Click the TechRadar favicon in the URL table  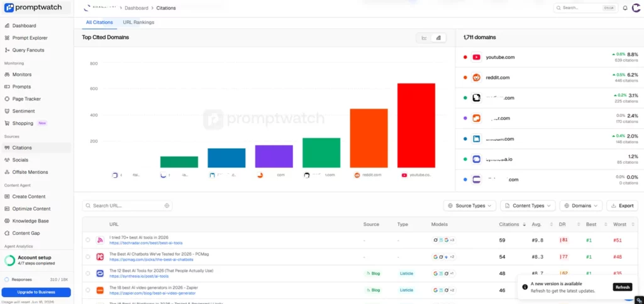[100, 241]
